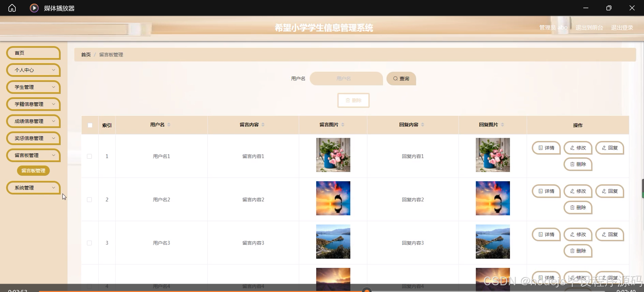
Task: Click the video progress slider handle
Action: [x=367, y=290]
